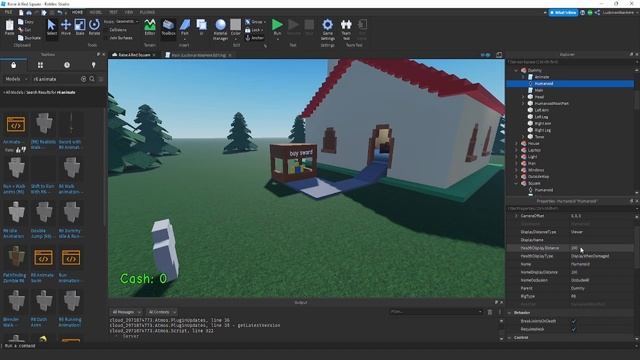Image resolution: width=640 pixels, height=360 pixels.
Task: Select the Animate script thumbnail in Toolbox
Action: [x=16, y=124]
